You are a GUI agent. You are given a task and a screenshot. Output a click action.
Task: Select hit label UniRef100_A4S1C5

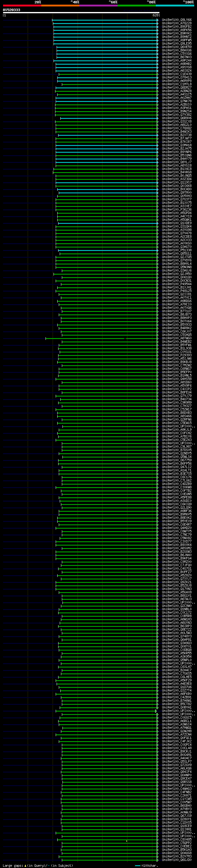click(x=176, y=94)
